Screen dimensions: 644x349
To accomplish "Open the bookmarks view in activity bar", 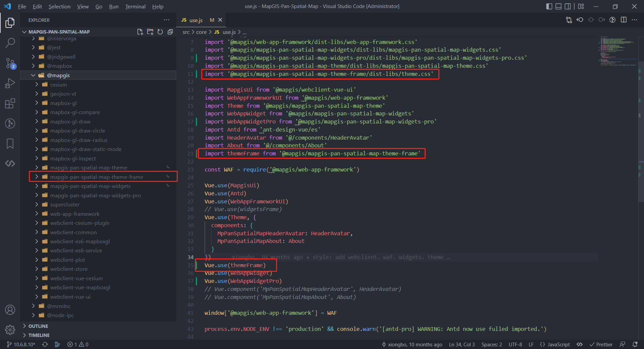I will pyautogui.click(x=10, y=144).
